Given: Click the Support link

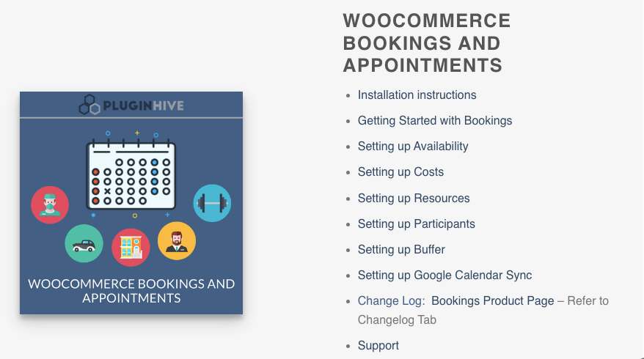Looking at the screenshot, I should click(x=378, y=346).
